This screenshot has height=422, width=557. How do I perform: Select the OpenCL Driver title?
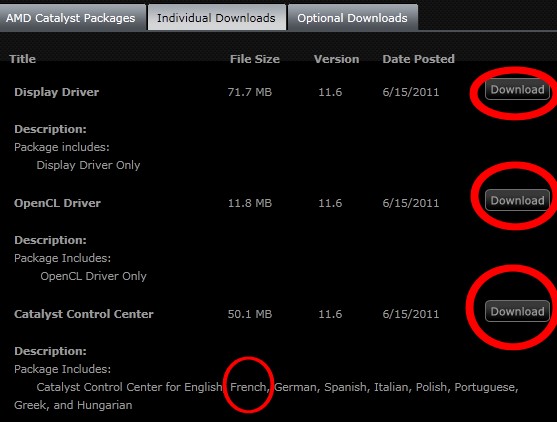58,203
